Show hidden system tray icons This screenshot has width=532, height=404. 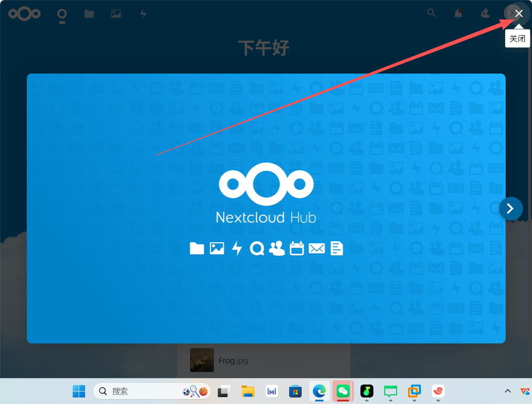[508, 391]
